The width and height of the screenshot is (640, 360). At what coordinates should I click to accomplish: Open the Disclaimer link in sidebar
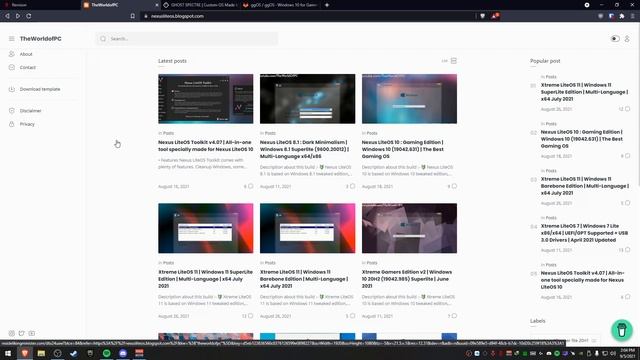31,111
